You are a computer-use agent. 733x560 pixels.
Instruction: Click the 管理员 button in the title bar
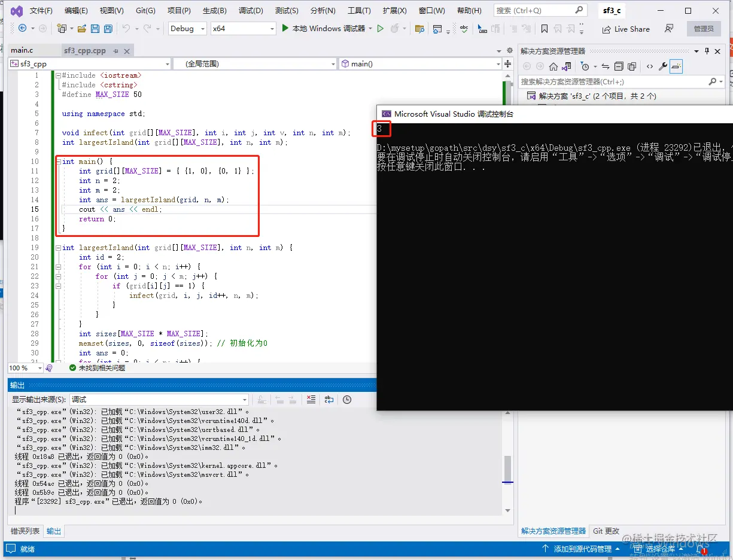coord(704,29)
